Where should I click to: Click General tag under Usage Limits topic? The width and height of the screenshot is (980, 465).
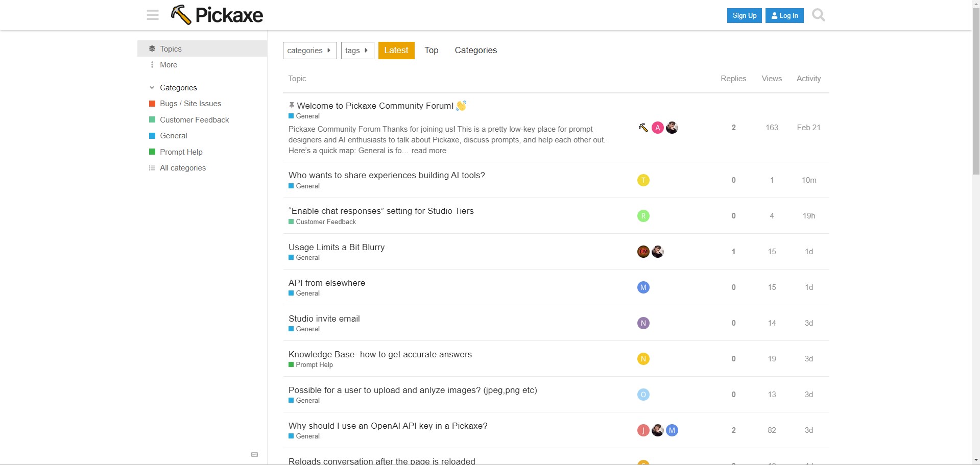click(304, 258)
